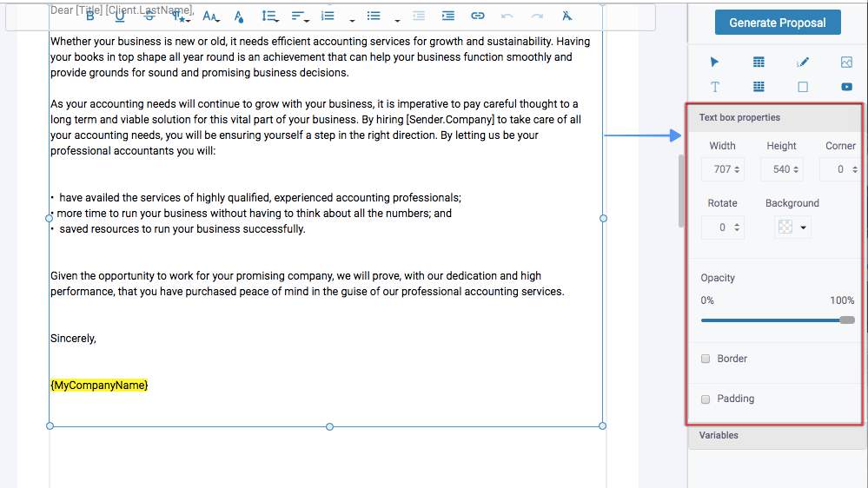This screenshot has height=488, width=868.
Task: Click the Text box properties header
Action: pyautogui.click(x=775, y=117)
